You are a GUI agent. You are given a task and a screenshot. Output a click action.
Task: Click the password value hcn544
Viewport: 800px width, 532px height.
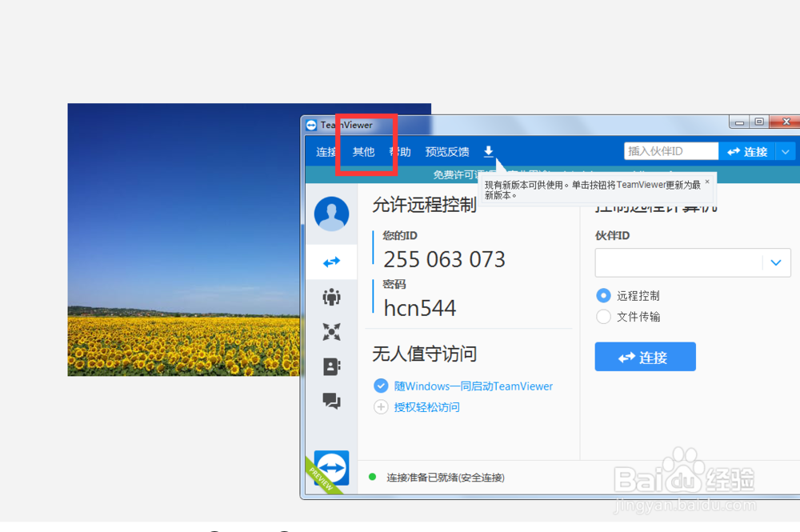(419, 308)
